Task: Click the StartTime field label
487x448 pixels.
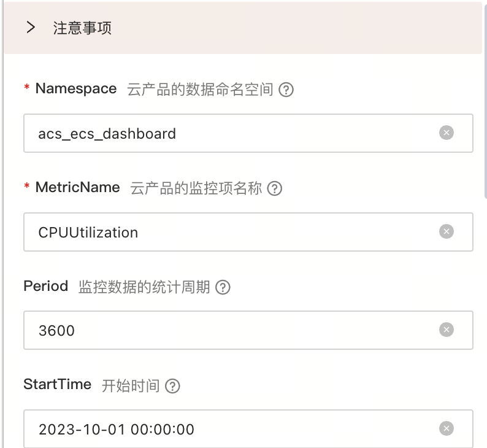Action: [x=57, y=385]
